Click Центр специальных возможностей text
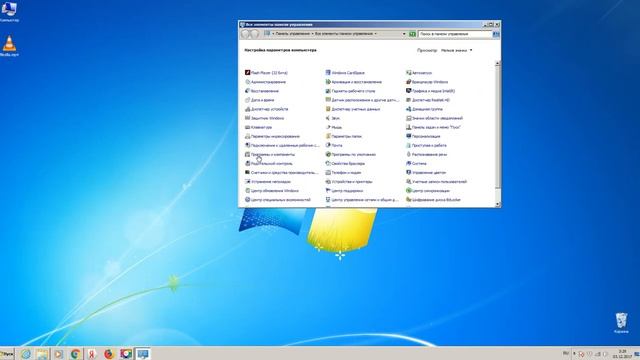The height and width of the screenshot is (360, 640). (x=280, y=200)
